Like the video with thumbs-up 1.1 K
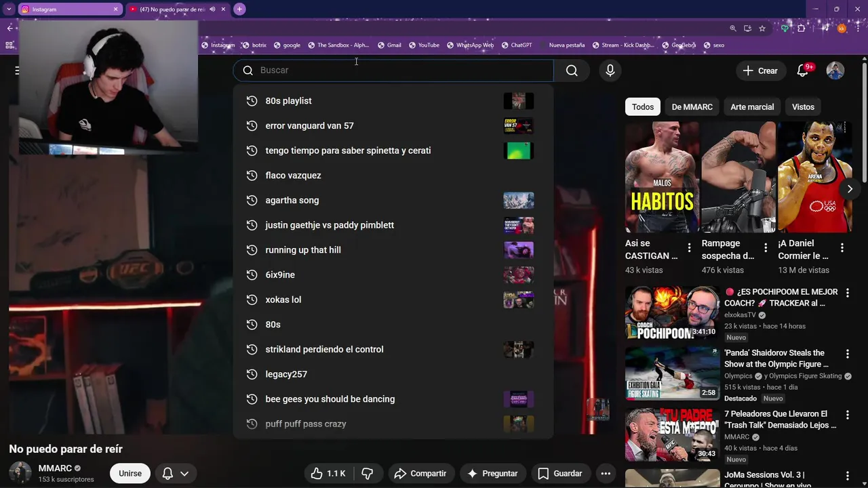The height and width of the screenshot is (488, 868). [329, 474]
